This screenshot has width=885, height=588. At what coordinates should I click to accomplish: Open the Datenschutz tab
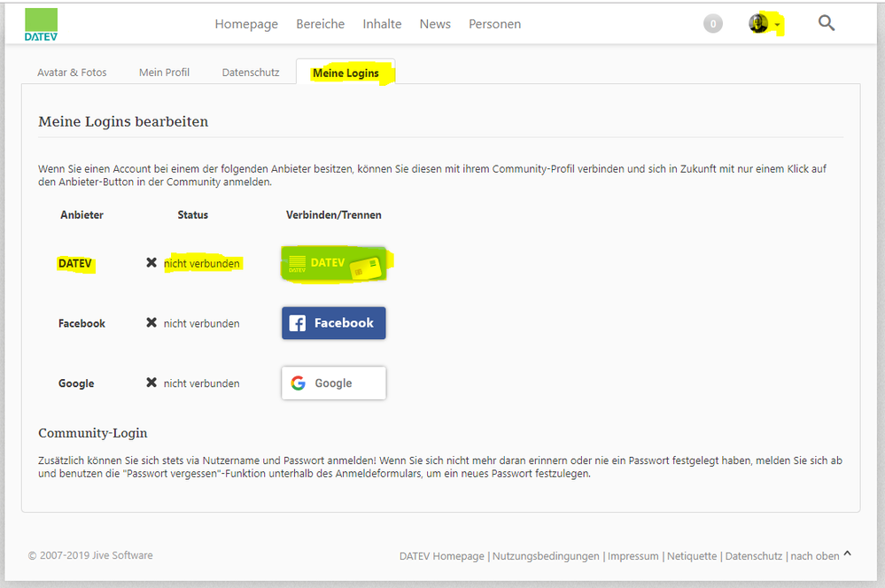(x=251, y=73)
